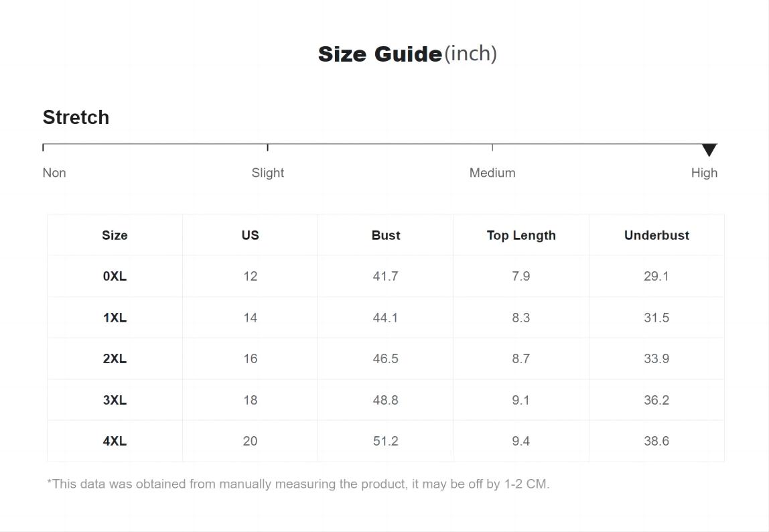Click the manual measurement disclaimer note
Viewport: 769px width, 532px height.
[298, 484]
